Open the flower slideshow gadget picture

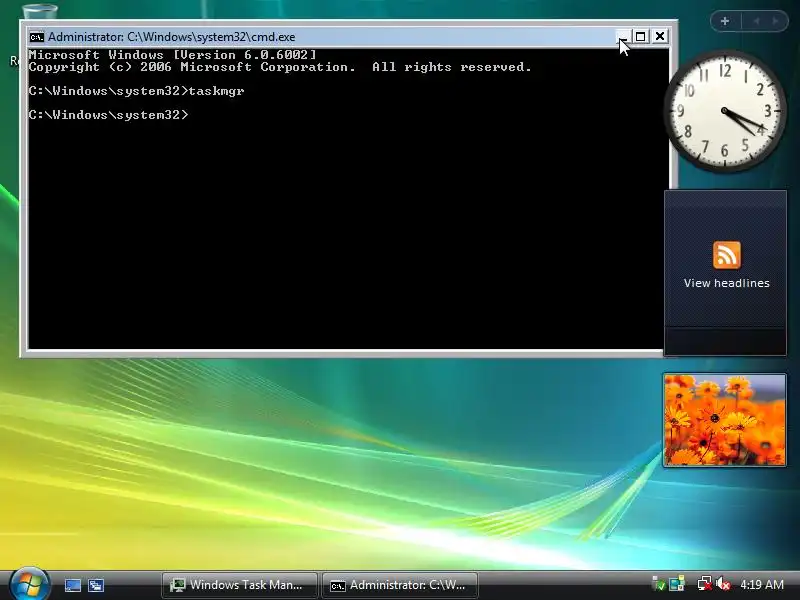(724, 420)
